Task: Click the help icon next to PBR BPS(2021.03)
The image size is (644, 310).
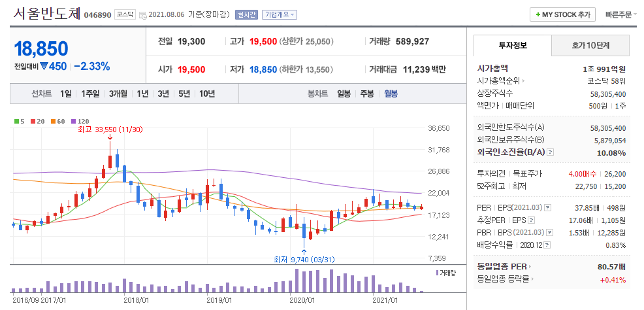Action: pos(548,233)
